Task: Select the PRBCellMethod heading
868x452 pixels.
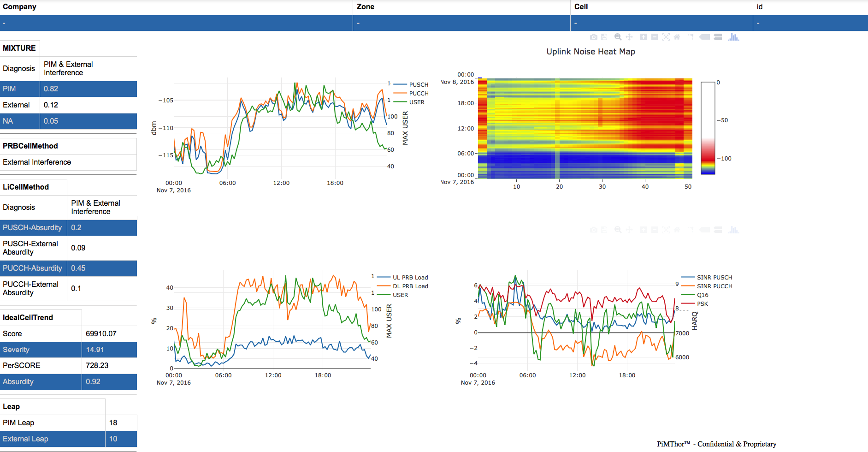Action: [30, 146]
